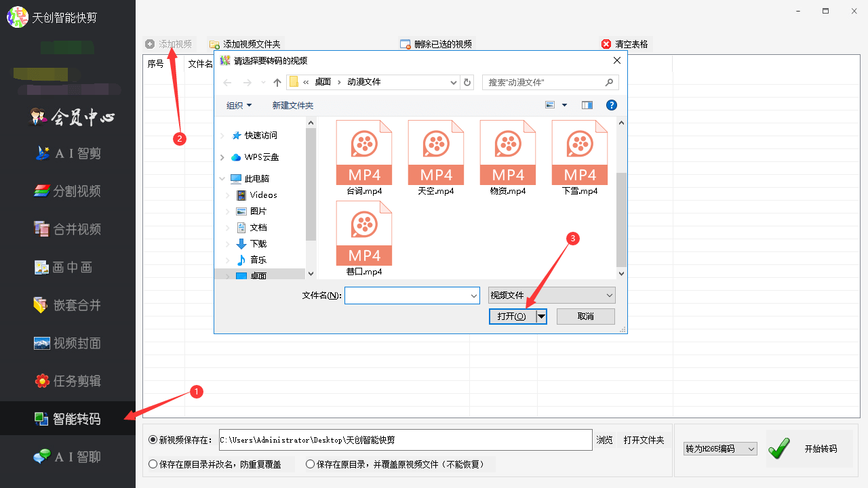Click the blue help question icon

tap(612, 105)
